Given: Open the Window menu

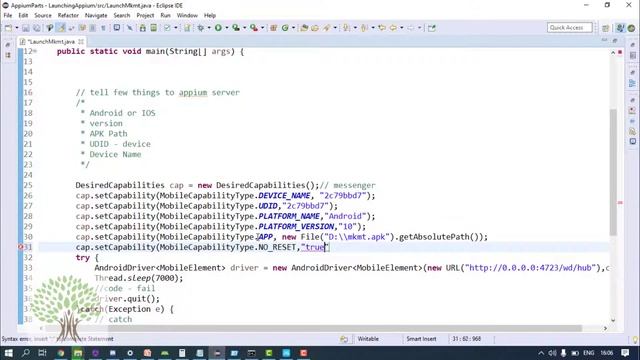Looking at the screenshot, I should pyautogui.click(x=187, y=15).
